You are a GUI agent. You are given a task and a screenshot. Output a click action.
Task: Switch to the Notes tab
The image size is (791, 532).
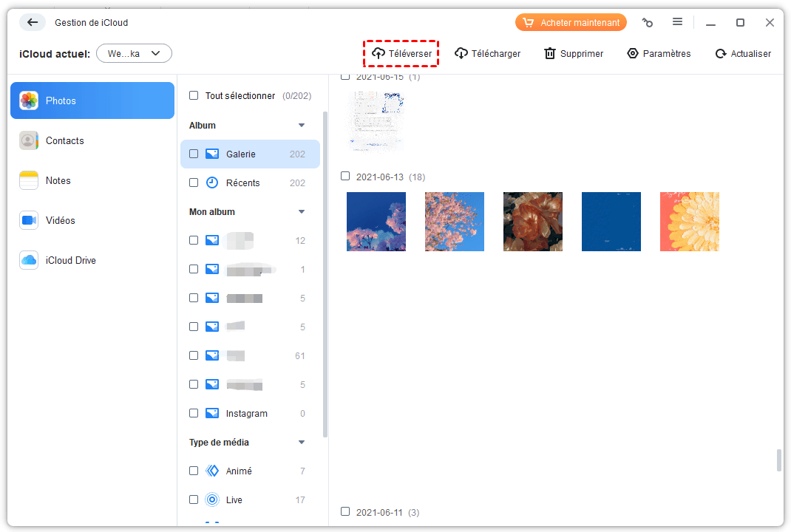[x=58, y=180]
